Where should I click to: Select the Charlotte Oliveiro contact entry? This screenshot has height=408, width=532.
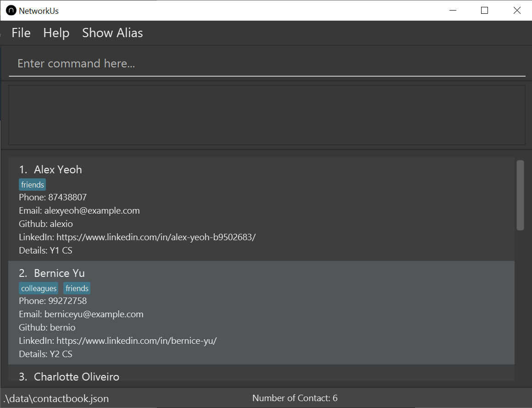(x=77, y=376)
